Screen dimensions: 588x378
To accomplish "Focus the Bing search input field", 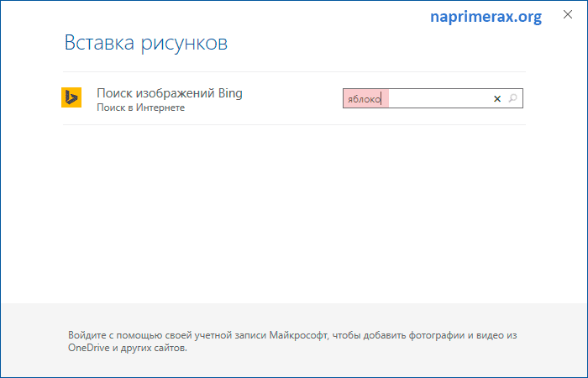I will point(433,98).
